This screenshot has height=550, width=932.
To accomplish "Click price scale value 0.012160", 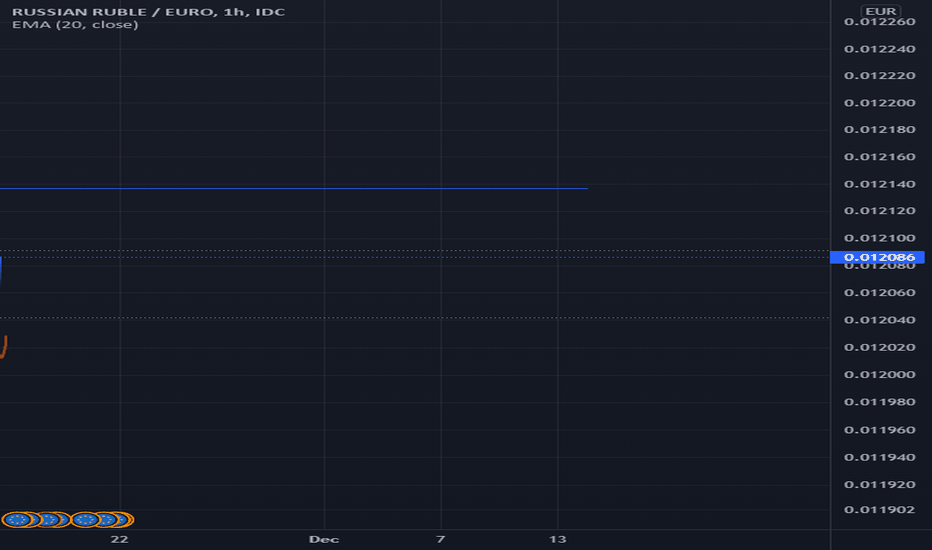I will tap(880, 157).
